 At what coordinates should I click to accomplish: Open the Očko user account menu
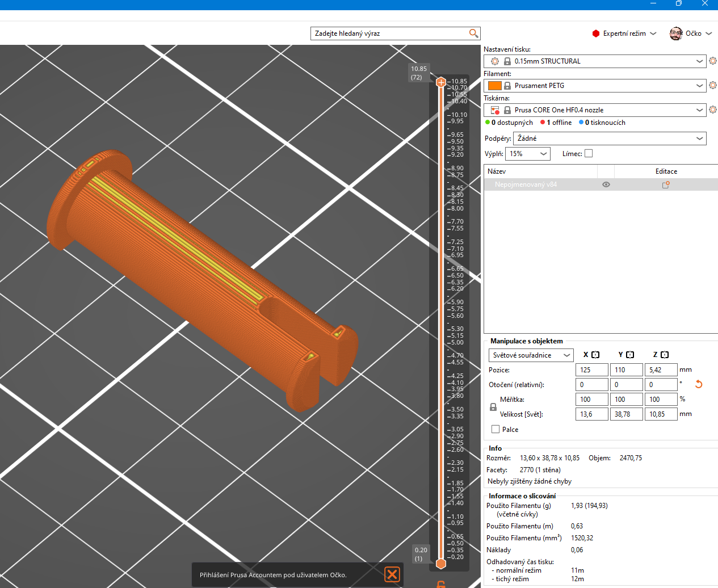pos(691,33)
